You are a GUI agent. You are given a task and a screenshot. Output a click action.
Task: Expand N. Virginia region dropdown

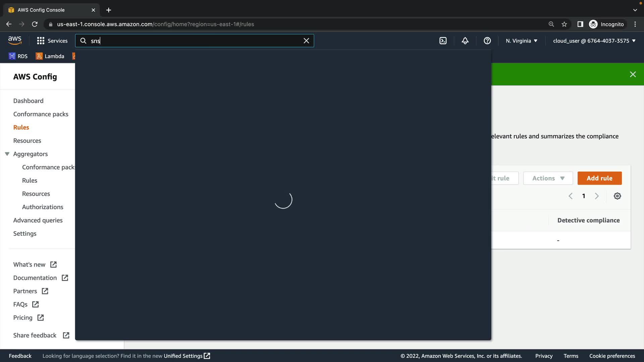(x=522, y=41)
